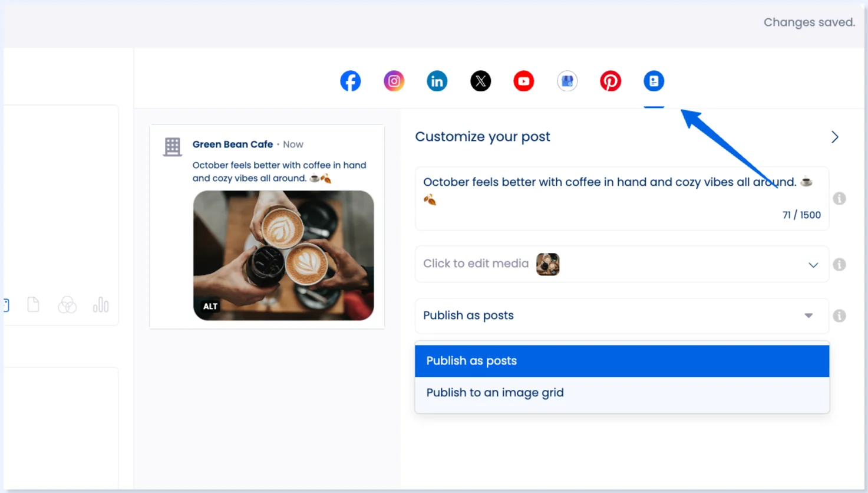Click the building avatar of Green Bean Cafe
Viewport: 868px width, 493px height.
pyautogui.click(x=172, y=146)
